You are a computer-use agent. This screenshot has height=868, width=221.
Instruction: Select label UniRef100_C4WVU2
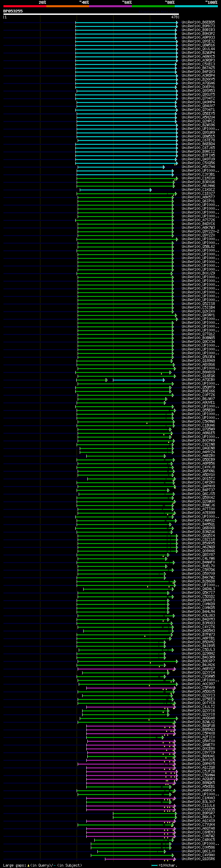click(x=198, y=521)
